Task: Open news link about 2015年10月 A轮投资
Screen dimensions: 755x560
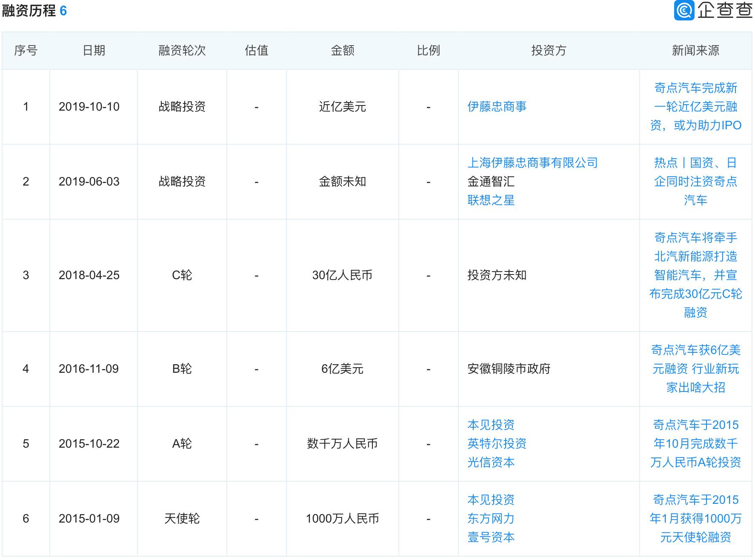Action: pyautogui.click(x=695, y=443)
